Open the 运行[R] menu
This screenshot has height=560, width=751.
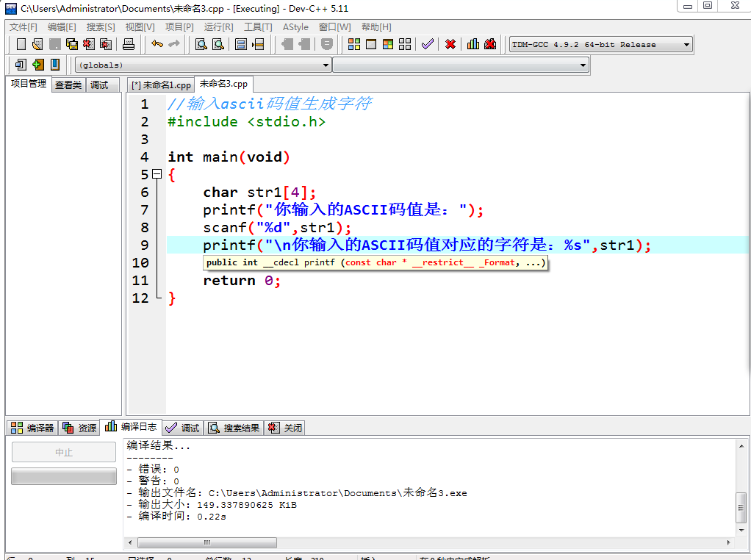click(218, 27)
